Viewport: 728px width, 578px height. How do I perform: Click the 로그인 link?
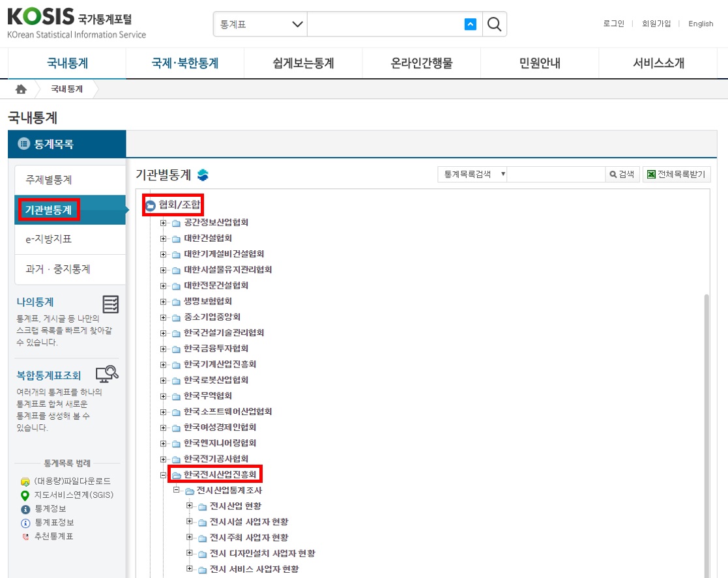pyautogui.click(x=613, y=23)
